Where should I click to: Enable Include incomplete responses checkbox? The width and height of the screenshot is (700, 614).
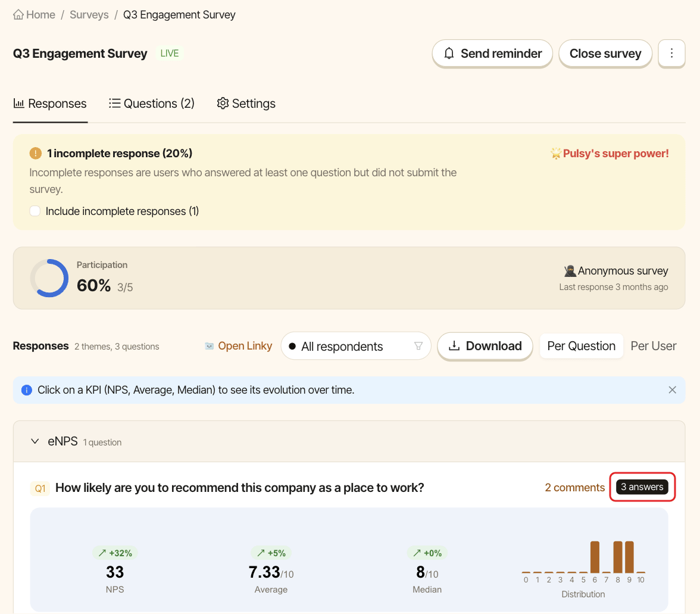tap(35, 211)
